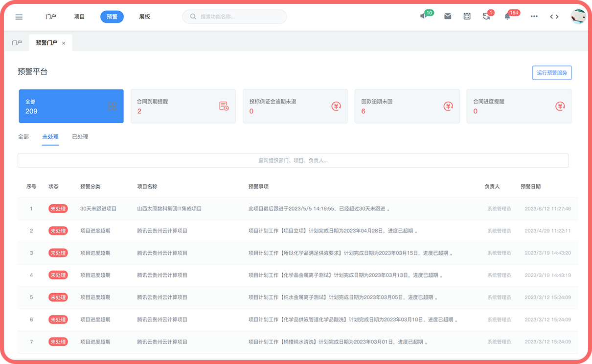Click the three-dots more options icon
This screenshot has width=592, height=364.
[x=534, y=16]
